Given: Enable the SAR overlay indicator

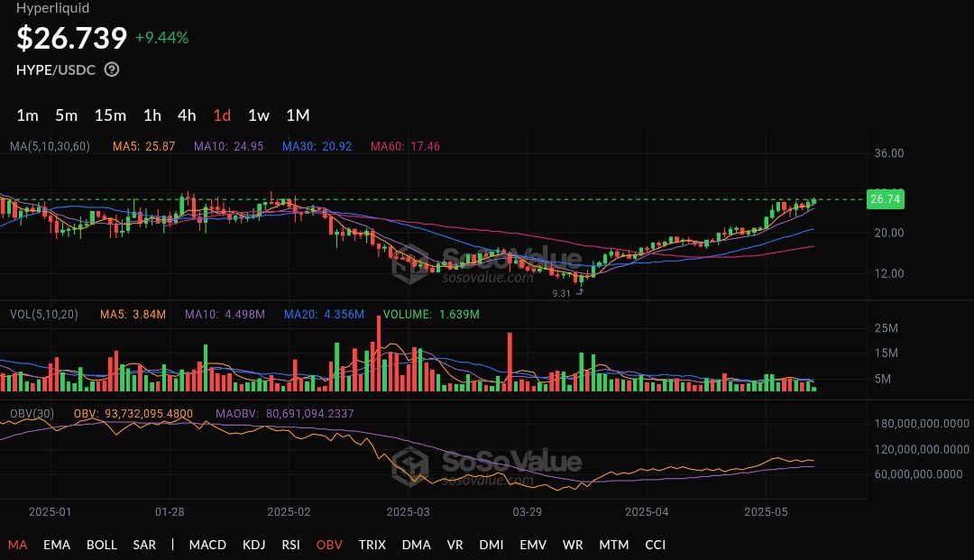Looking at the screenshot, I should (x=144, y=545).
